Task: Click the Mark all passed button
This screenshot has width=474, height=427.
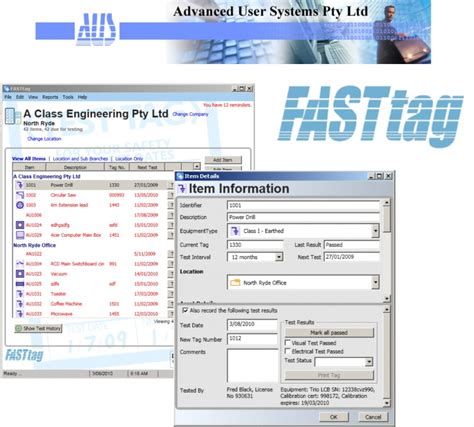Action: click(x=329, y=333)
